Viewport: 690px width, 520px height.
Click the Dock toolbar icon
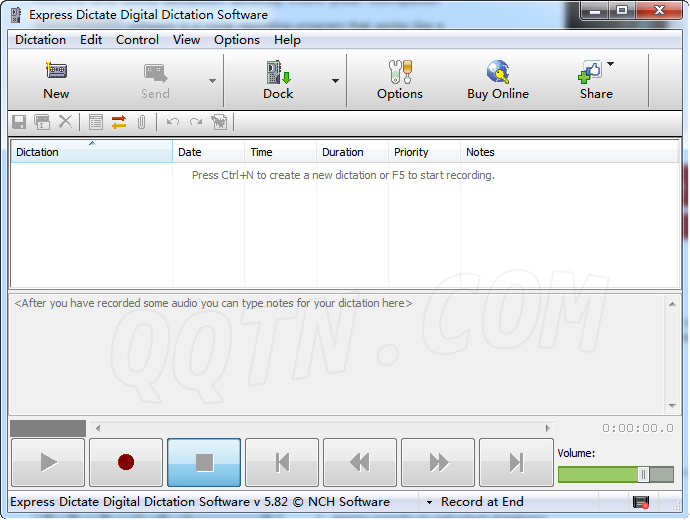pos(278,80)
